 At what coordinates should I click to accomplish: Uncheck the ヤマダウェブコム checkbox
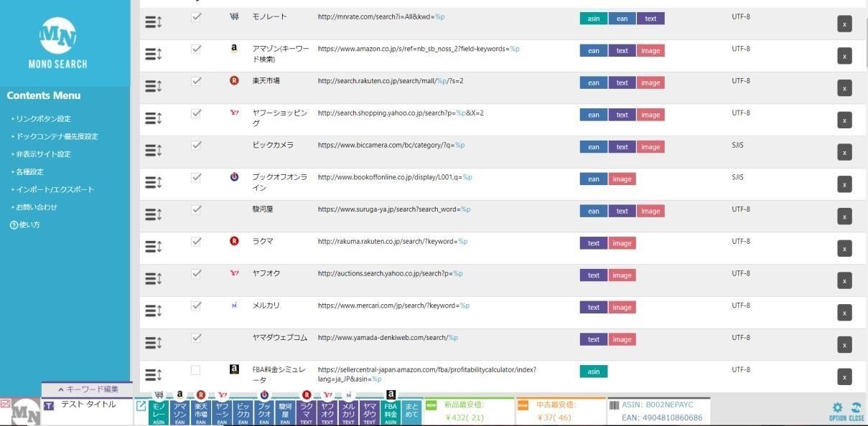[x=195, y=338]
